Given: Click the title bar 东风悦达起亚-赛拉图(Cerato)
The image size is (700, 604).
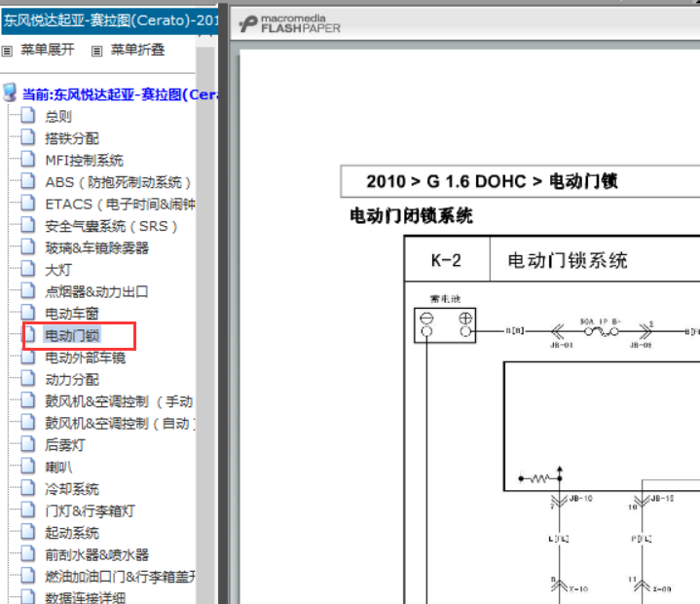Looking at the screenshot, I should pyautogui.click(x=110, y=20).
